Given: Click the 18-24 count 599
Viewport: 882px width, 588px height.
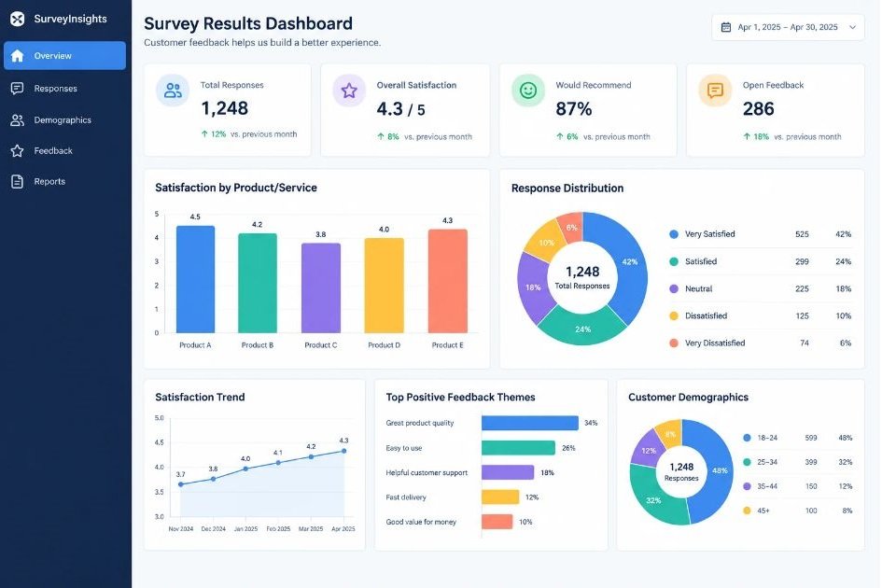Looking at the screenshot, I should (x=810, y=438).
